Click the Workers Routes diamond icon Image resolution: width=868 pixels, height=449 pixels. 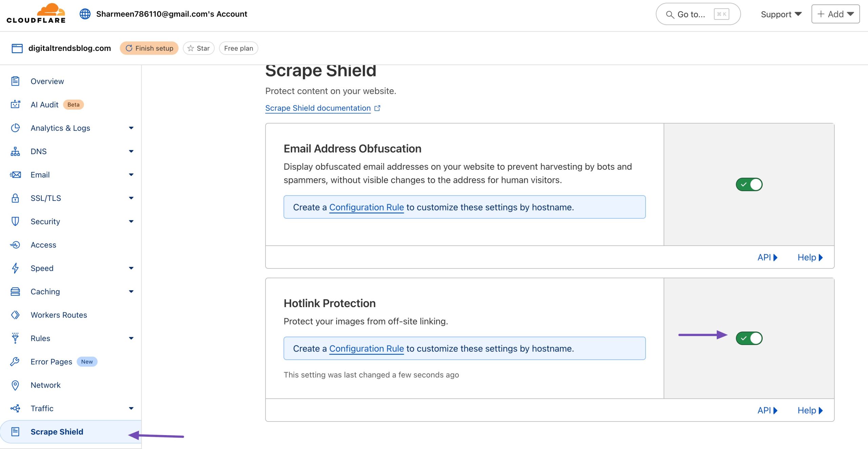[15, 315]
